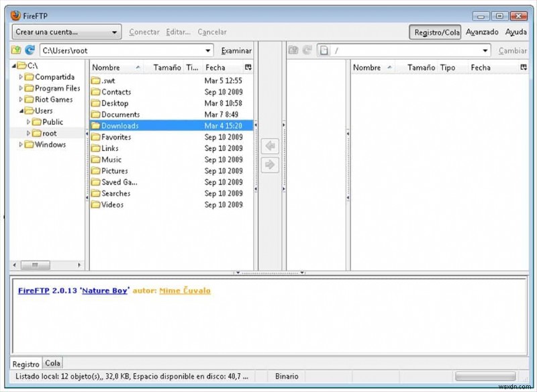Upload with the right arrow transfer button

point(270,164)
